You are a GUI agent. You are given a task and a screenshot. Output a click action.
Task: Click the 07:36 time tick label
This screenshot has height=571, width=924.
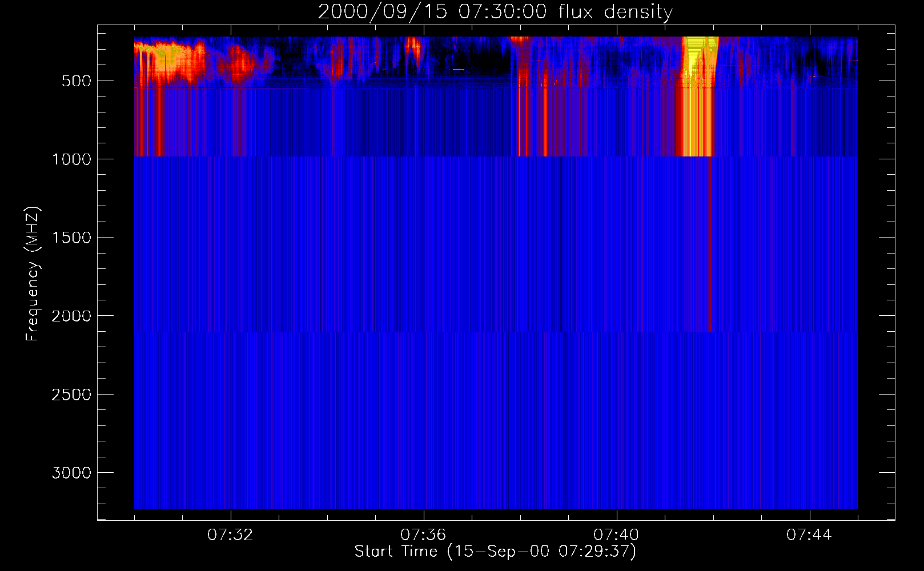(423, 535)
